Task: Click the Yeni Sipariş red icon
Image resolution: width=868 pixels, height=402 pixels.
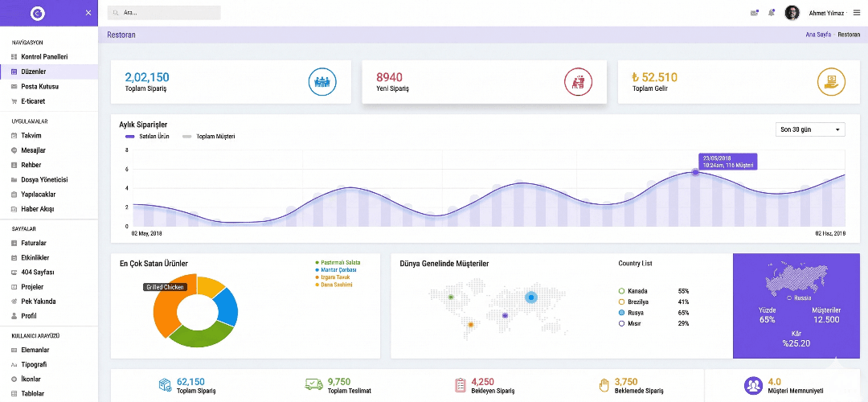Action: 577,81
